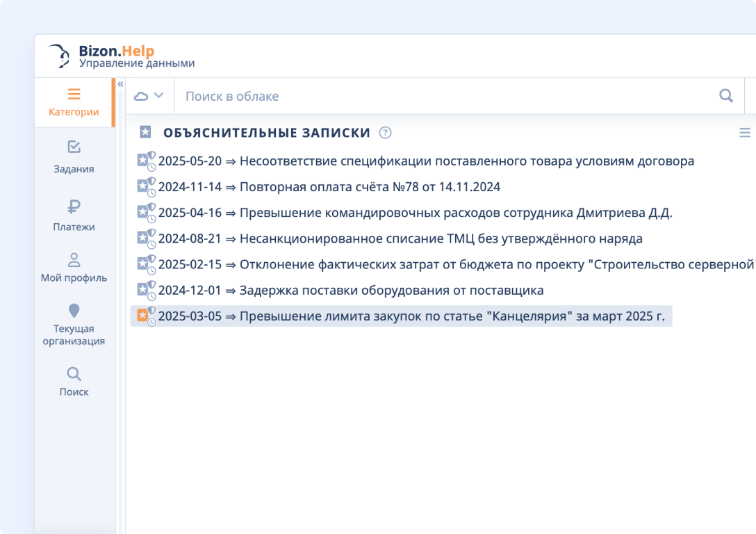Click the cloud icon next to the search field
Viewport: 756px width, 534px height.
(x=142, y=95)
